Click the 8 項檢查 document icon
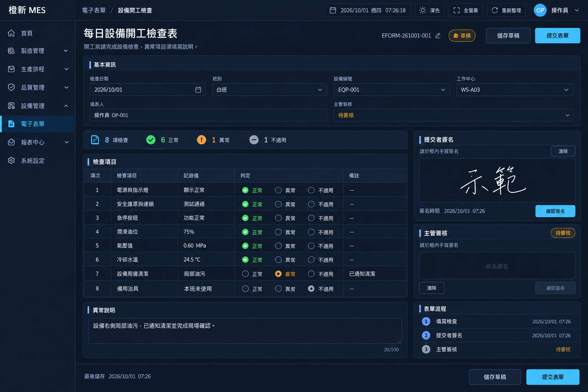 pos(95,140)
